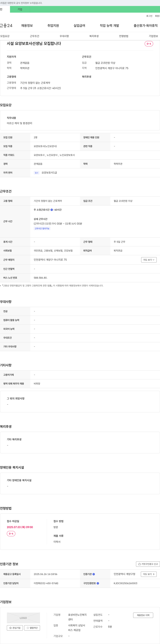
Task: Click the 열람차단 button
Action: click(32, 628)
